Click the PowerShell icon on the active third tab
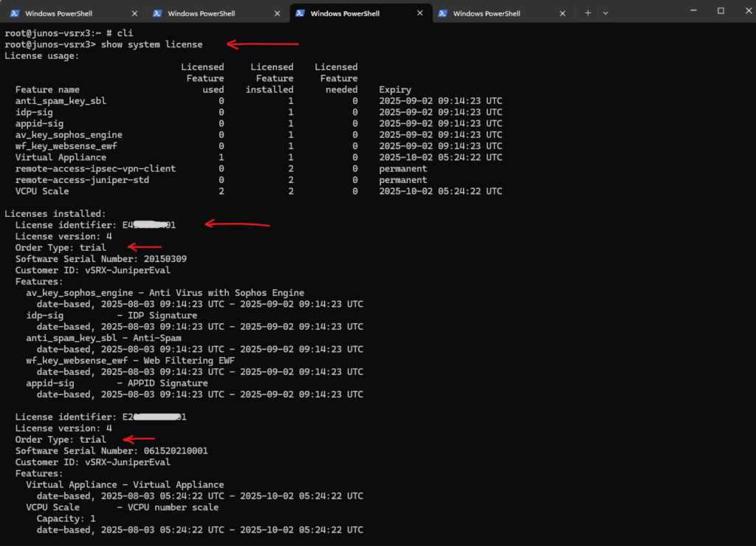The height and width of the screenshot is (546, 756). tap(300, 13)
